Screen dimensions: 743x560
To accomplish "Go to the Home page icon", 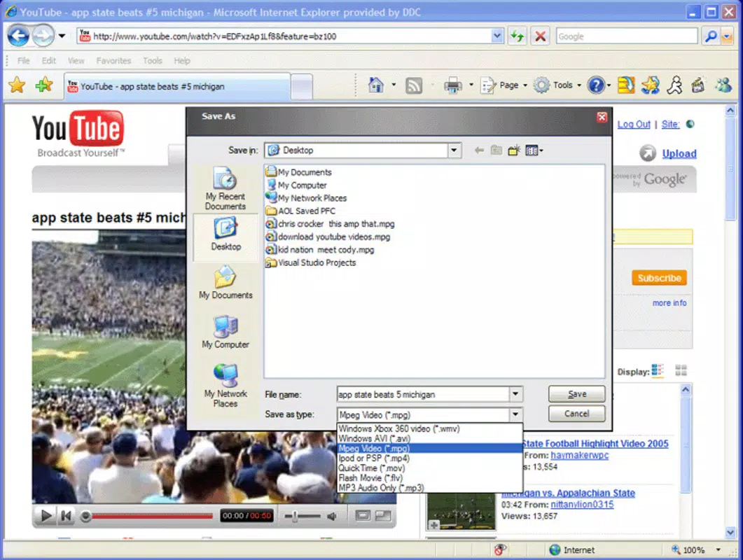I will [376, 85].
